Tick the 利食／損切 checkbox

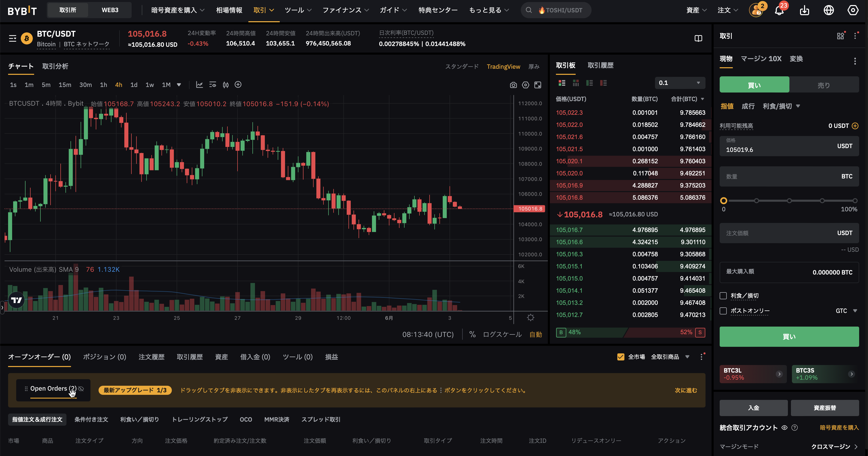(x=723, y=295)
